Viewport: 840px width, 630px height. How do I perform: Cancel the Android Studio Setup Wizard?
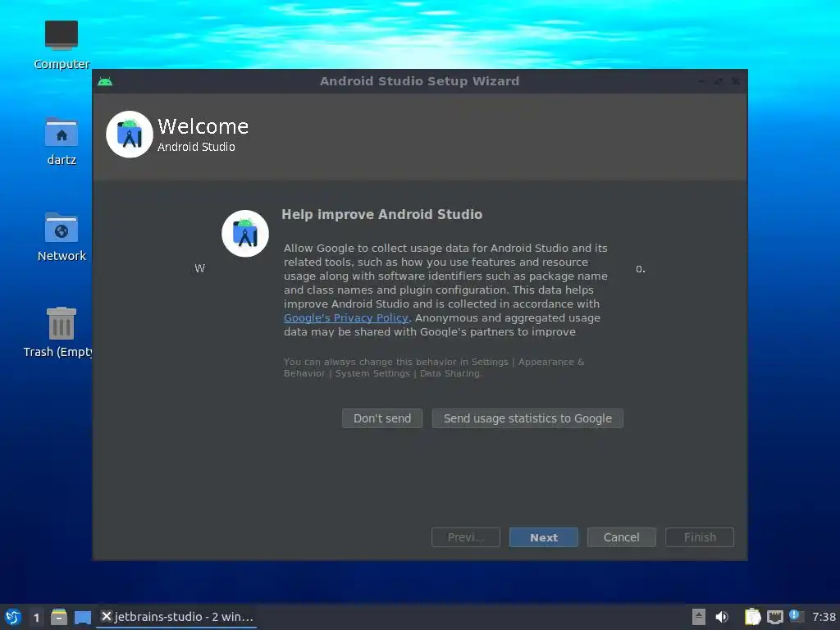point(622,537)
